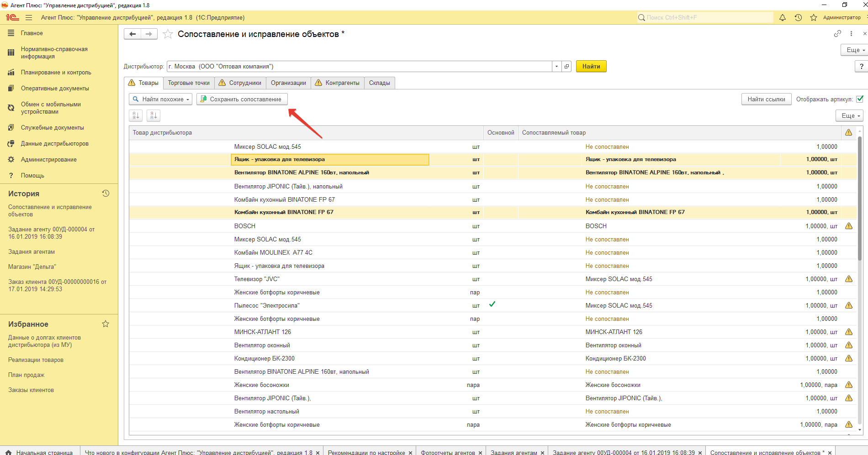Screen dimensions: 868x455
Task: Go back with the left arrow
Action: tap(132, 34)
